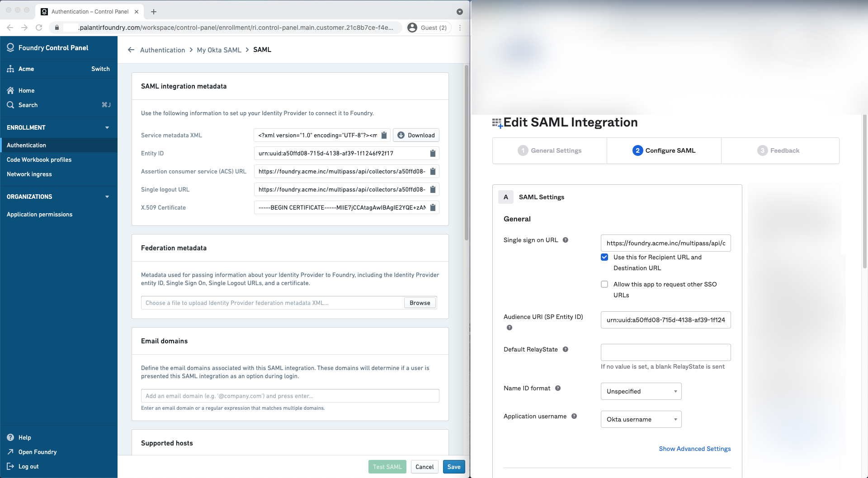Cancel the SAML changes
Image resolution: width=868 pixels, height=478 pixels.
425,467
